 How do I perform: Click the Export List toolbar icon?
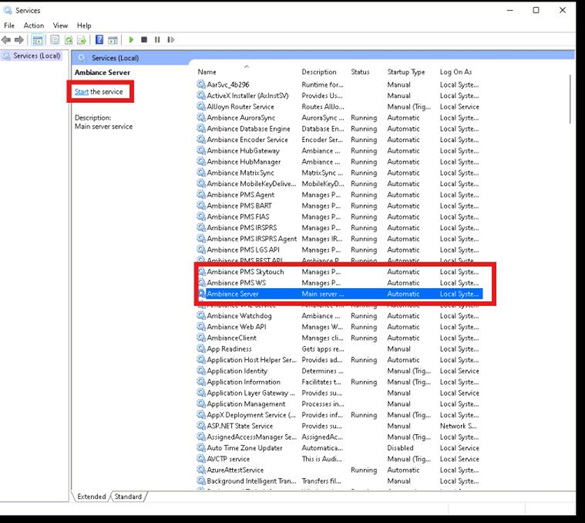82,40
